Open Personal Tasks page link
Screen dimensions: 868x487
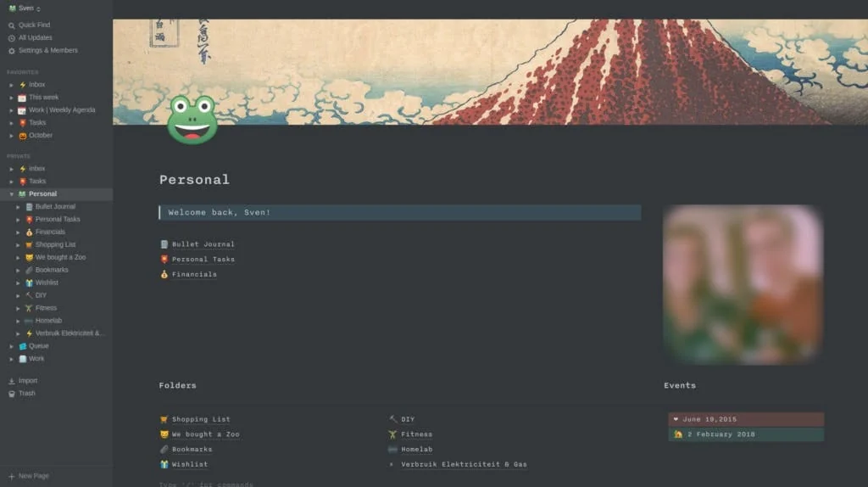click(x=203, y=260)
